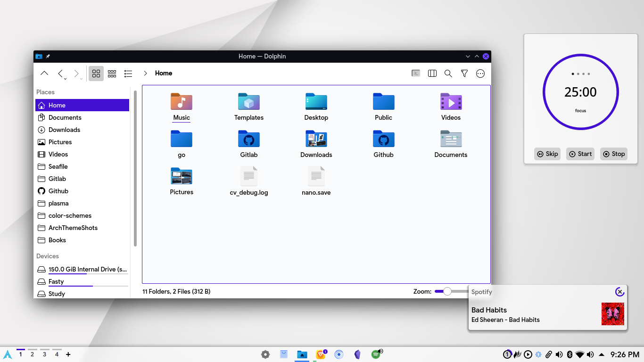Switch to virtual desktop 2

pyautogui.click(x=32, y=354)
